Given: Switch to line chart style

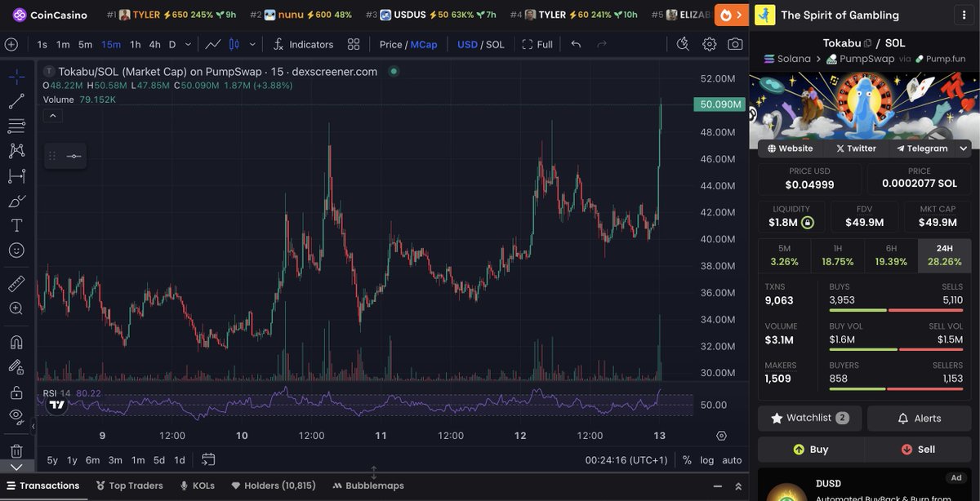Looking at the screenshot, I should coord(213,44).
